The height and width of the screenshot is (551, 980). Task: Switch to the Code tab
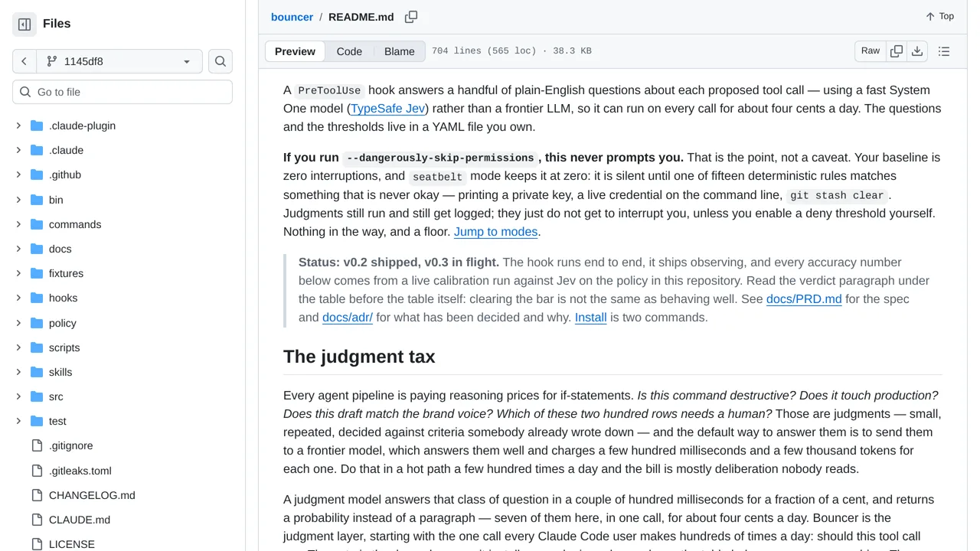pos(349,51)
